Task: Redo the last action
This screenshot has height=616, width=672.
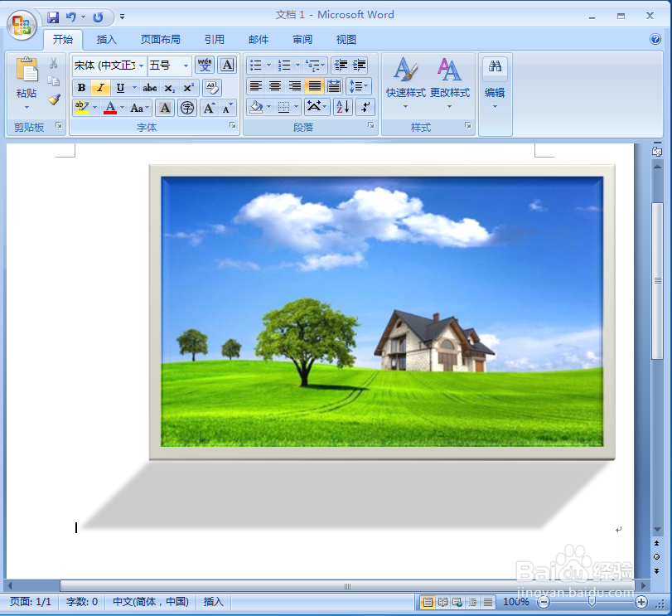Action: coord(98,17)
